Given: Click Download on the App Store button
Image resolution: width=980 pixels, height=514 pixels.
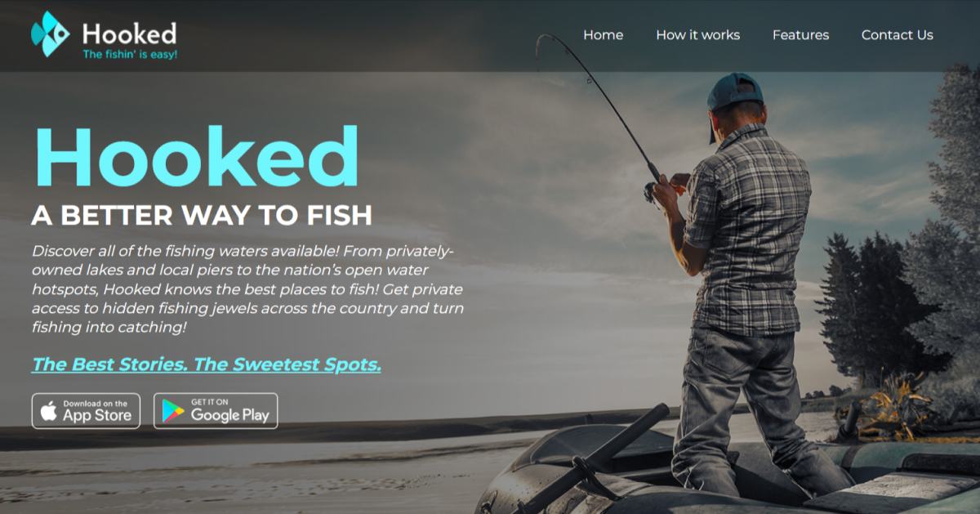Looking at the screenshot, I should tap(87, 411).
